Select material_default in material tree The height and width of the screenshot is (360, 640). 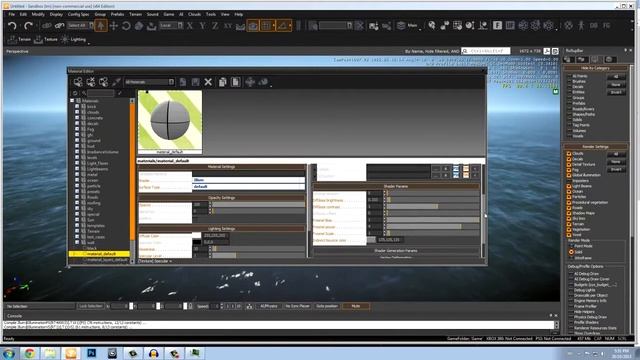click(102, 254)
